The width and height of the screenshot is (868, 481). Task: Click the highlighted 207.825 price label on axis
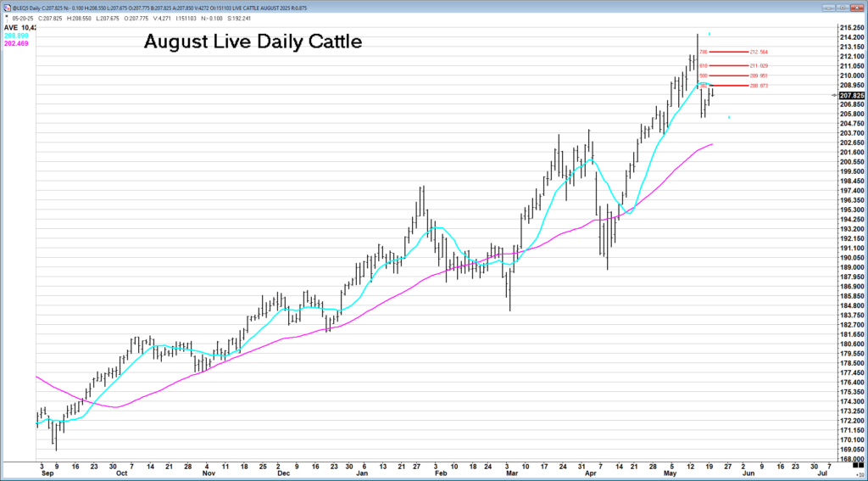pyautogui.click(x=851, y=95)
